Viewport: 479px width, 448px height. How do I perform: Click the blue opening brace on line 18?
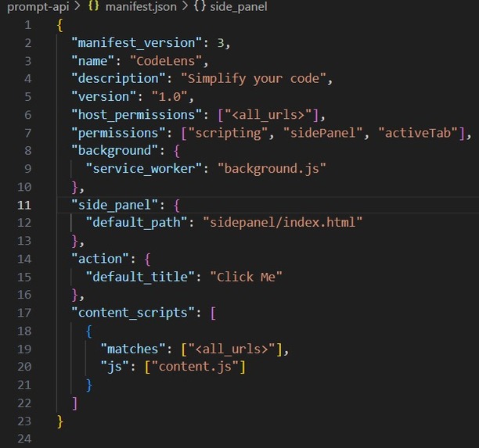tap(89, 332)
